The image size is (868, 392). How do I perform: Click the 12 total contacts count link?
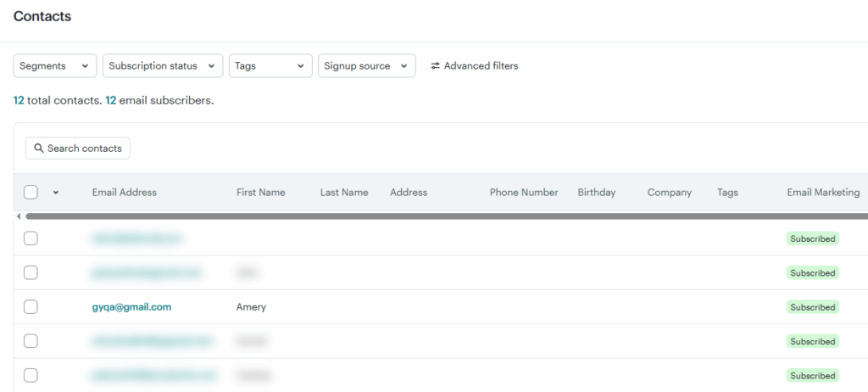(19, 100)
